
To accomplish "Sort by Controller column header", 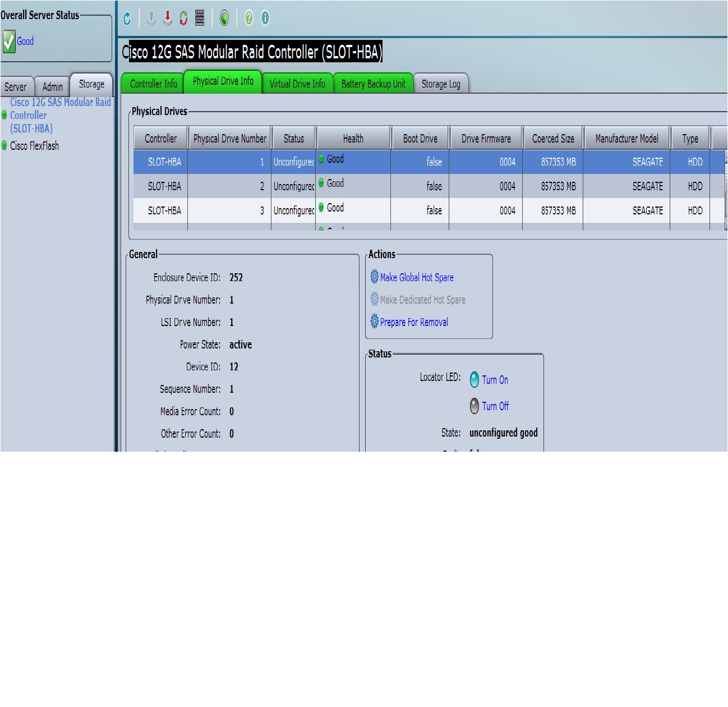I will (x=160, y=139).
